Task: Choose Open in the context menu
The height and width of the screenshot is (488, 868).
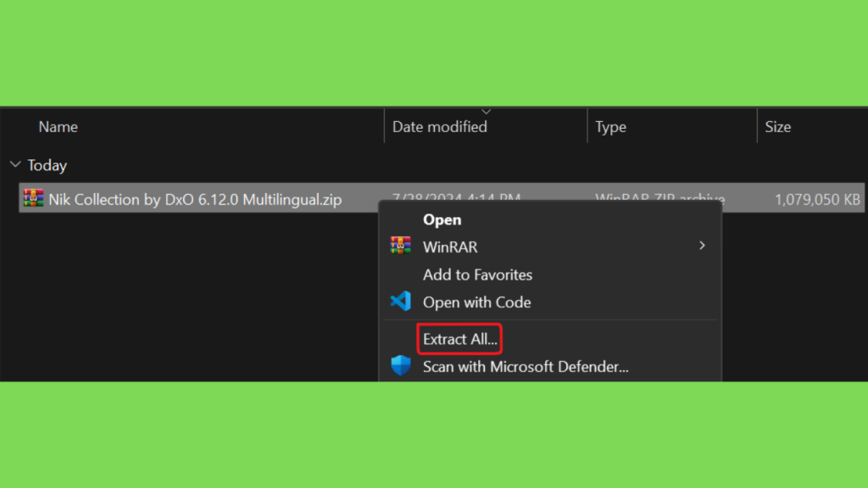Action: 442,219
